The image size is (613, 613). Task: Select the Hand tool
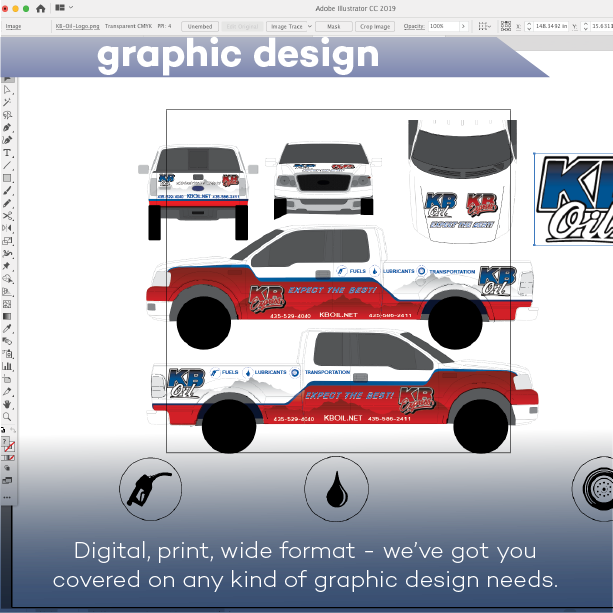tap(7, 404)
